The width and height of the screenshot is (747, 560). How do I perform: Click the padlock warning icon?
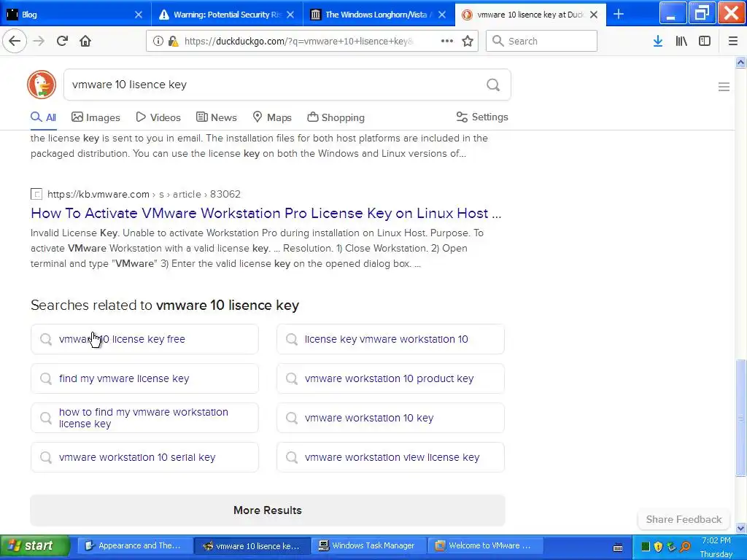click(174, 41)
